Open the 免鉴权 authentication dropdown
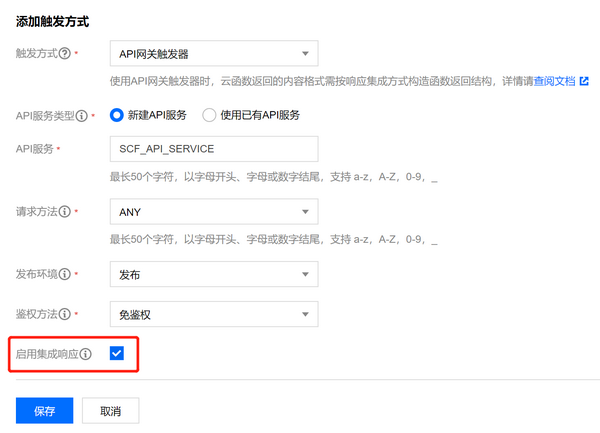 [214, 314]
